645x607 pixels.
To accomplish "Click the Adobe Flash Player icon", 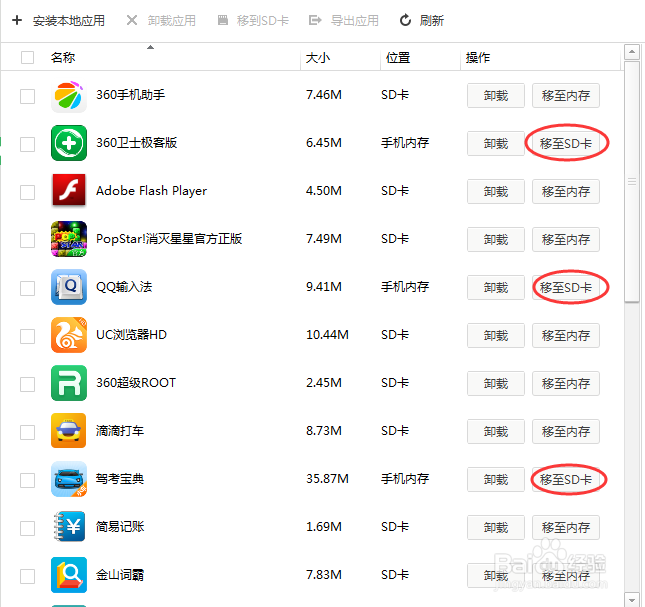I will (x=69, y=191).
